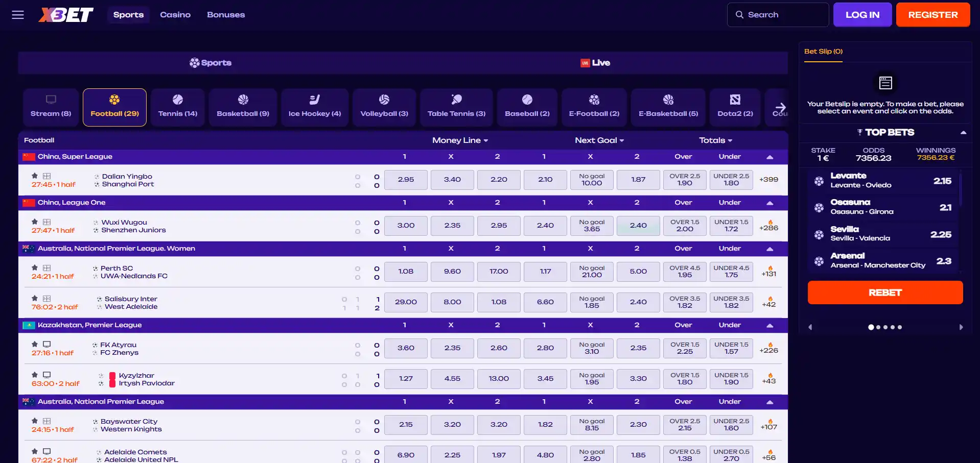Favorite the Bayswater City match star
Screen dimensions: 980x463
[35, 421]
